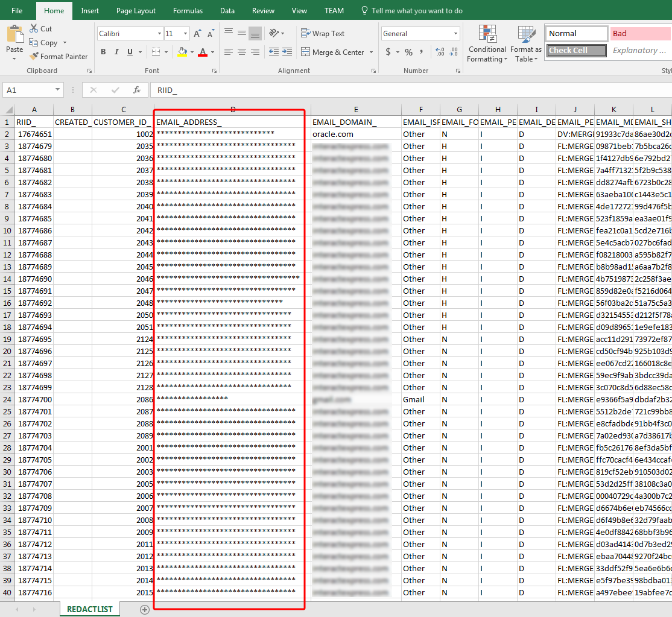Toggle italic formatting

[x=115, y=52]
